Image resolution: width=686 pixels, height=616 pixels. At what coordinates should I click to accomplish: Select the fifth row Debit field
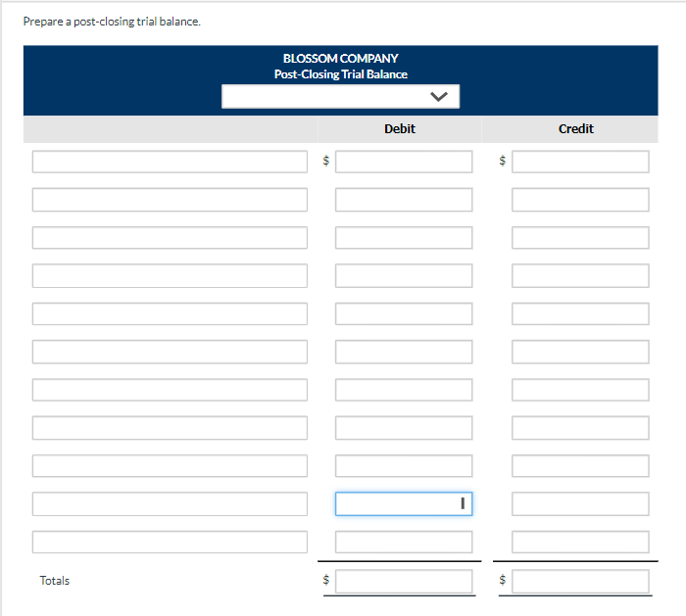404,313
